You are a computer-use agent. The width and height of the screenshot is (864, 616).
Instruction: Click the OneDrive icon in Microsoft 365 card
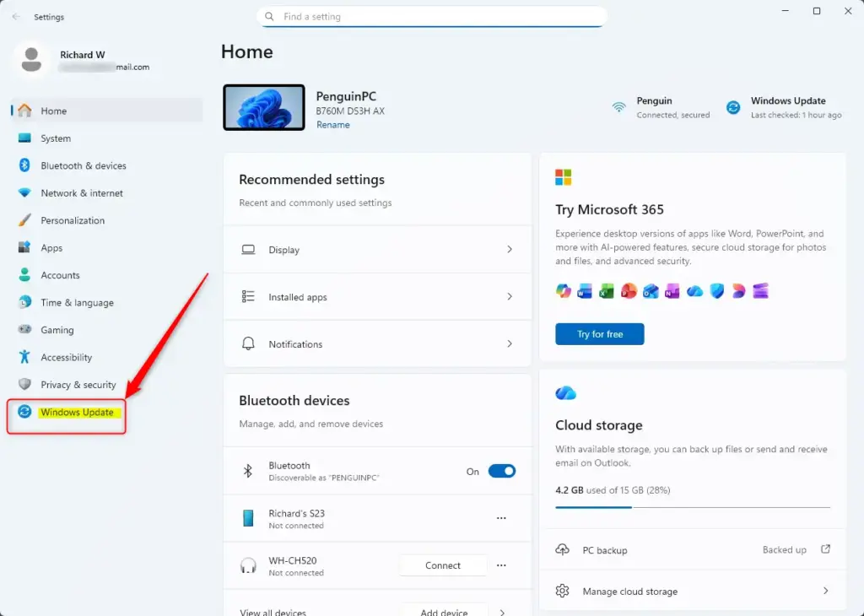click(x=694, y=291)
